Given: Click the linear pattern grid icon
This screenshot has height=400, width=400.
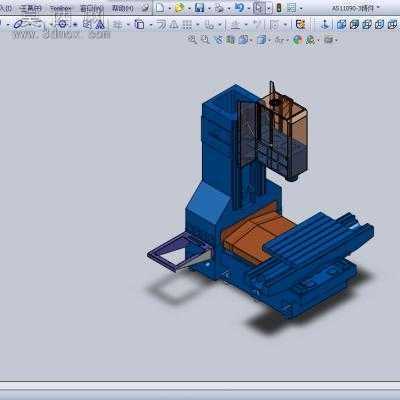Looking at the screenshot, I should pyautogui.click(x=187, y=24).
